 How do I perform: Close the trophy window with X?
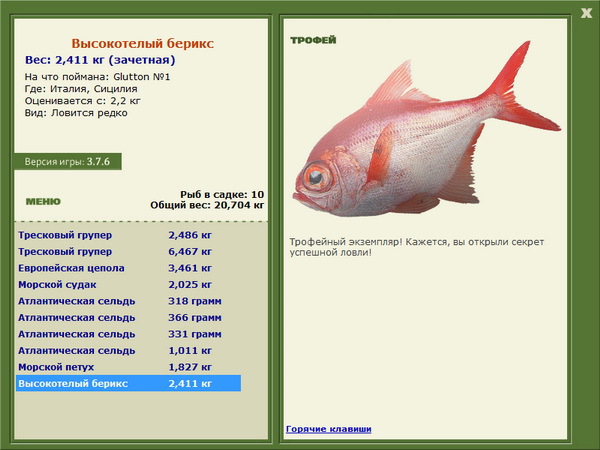click(x=586, y=13)
